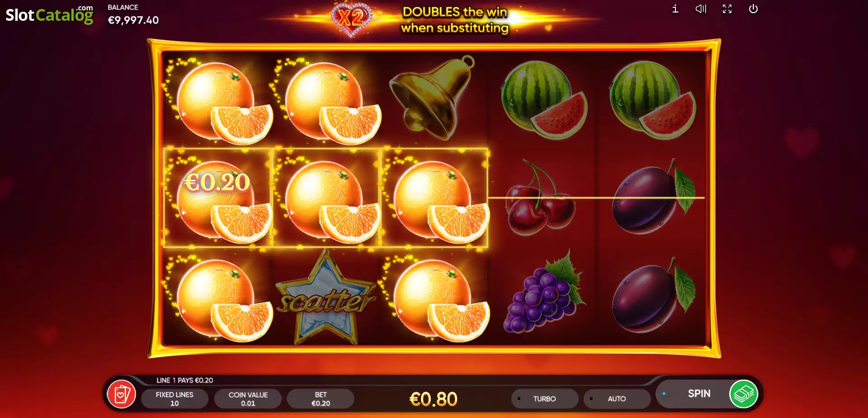Mute the game sound
Image resolution: width=868 pixels, height=418 pixels.
(x=701, y=9)
